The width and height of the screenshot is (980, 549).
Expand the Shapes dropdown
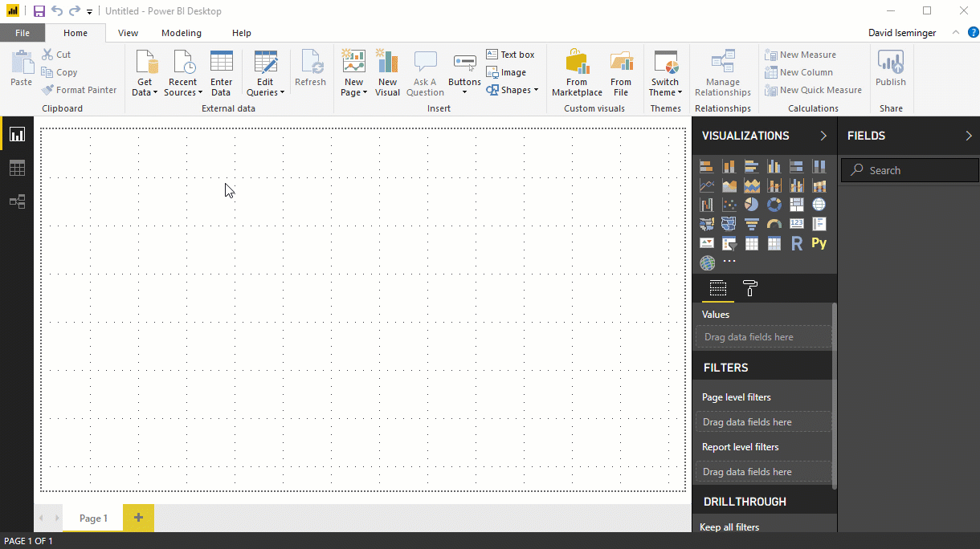pyautogui.click(x=512, y=90)
